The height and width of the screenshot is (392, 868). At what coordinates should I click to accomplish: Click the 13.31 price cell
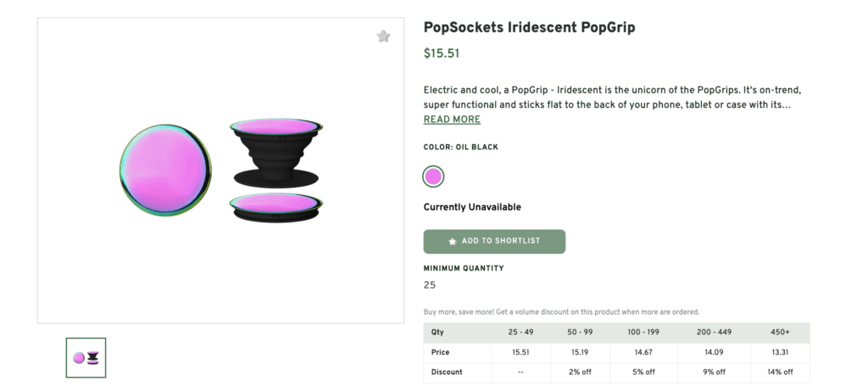tap(780, 352)
